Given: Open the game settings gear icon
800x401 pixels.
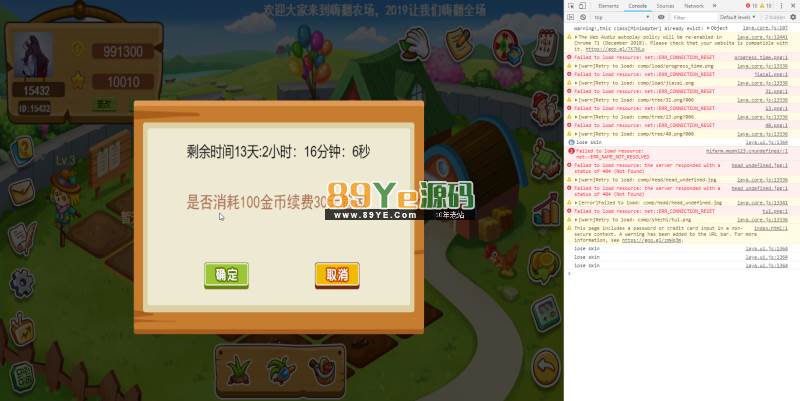Looking at the screenshot, I should 22,283.
